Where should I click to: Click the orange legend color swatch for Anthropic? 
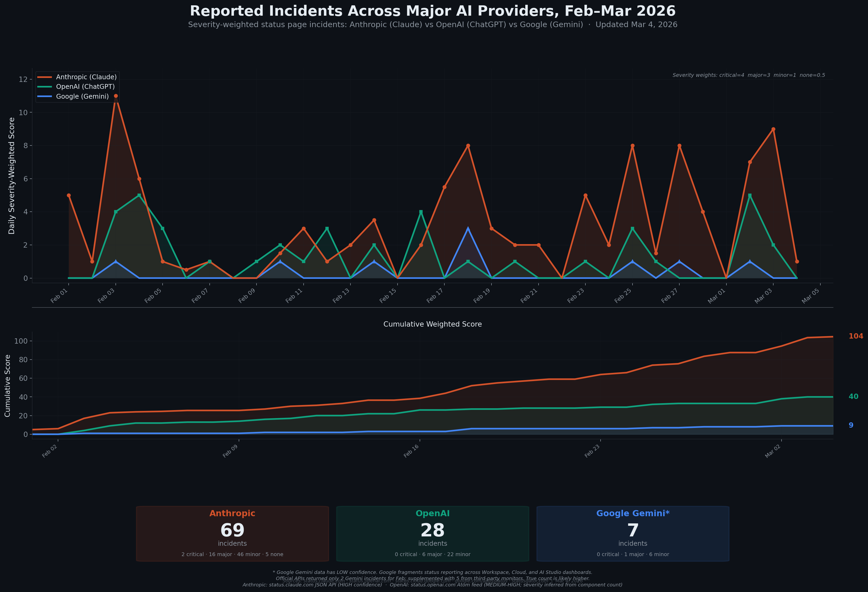pyautogui.click(x=44, y=77)
